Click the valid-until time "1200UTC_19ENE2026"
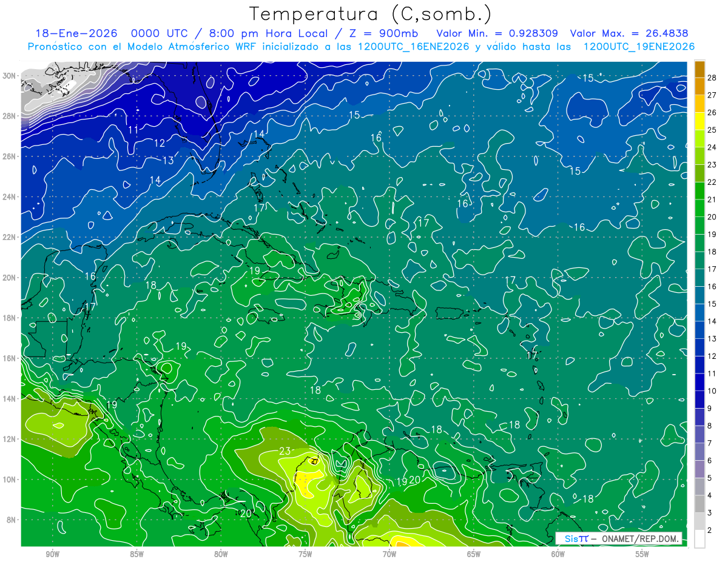 pos(639,47)
